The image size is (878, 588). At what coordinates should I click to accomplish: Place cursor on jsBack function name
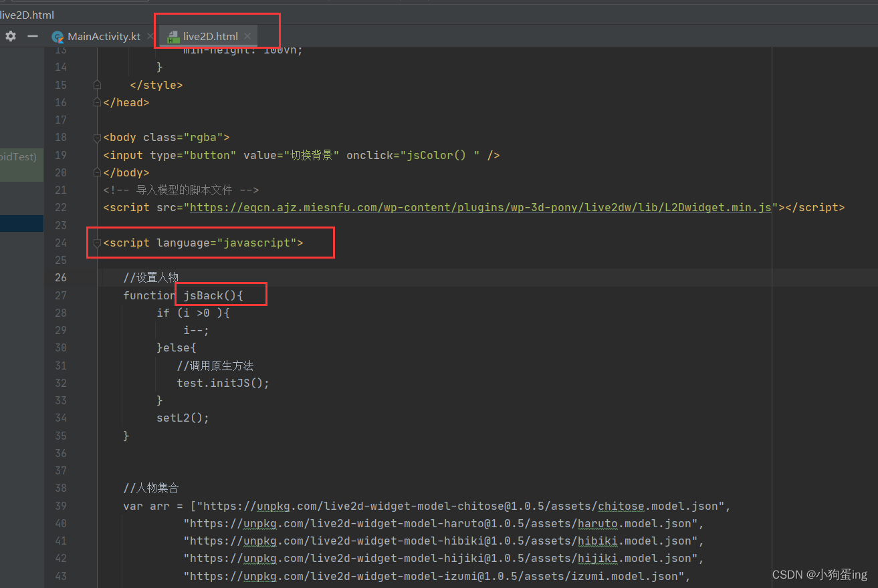pos(203,295)
